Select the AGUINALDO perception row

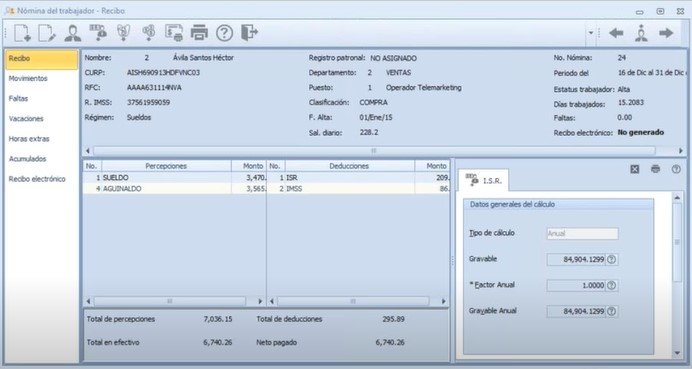tap(175, 189)
